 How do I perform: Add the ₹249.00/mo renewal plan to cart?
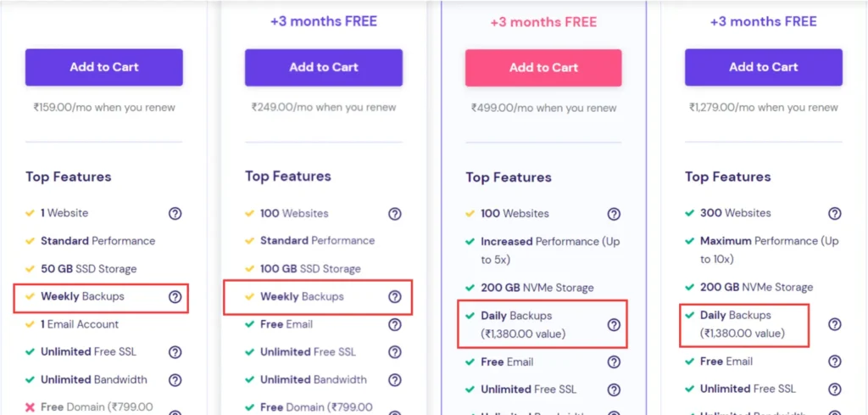[324, 67]
